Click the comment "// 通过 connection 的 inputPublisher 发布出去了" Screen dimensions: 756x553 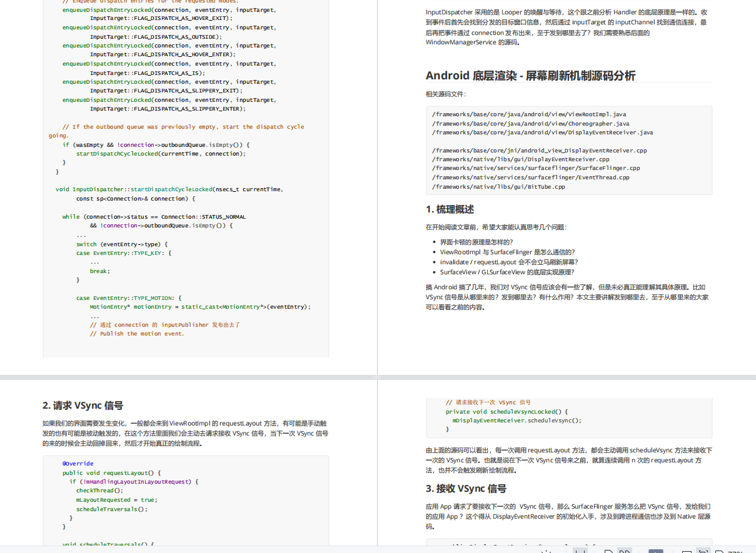[165, 325]
